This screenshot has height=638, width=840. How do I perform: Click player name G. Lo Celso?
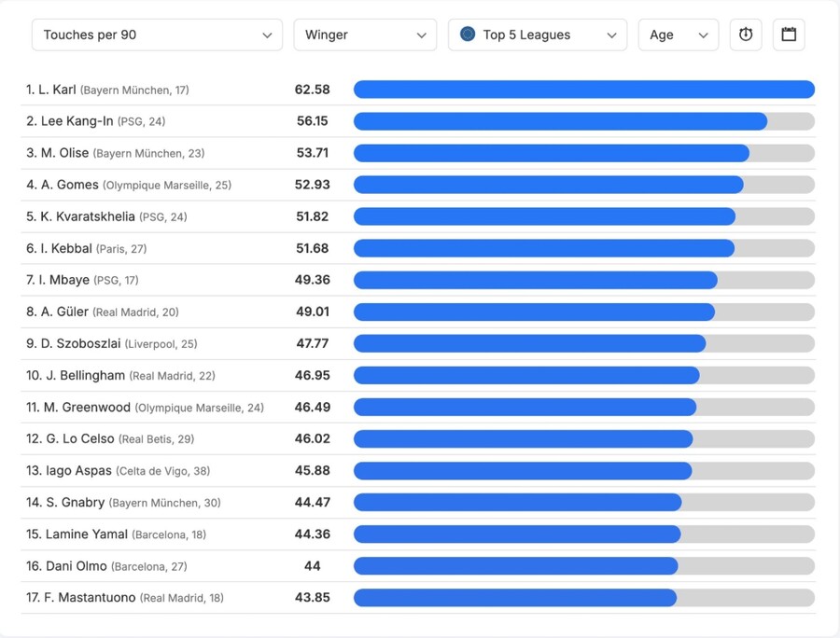(x=80, y=439)
